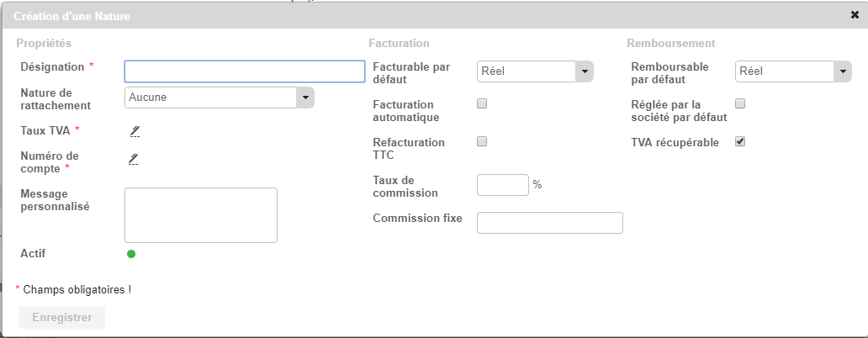Screen dimensions: 868x338
Task: Click the Taux TVA pencil edit icon
Action: 134,130
